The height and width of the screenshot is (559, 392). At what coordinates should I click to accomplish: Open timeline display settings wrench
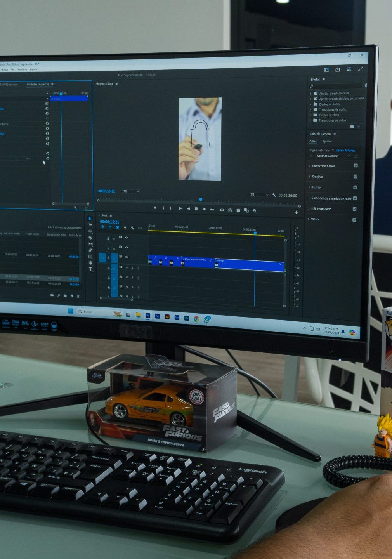[x=132, y=228]
